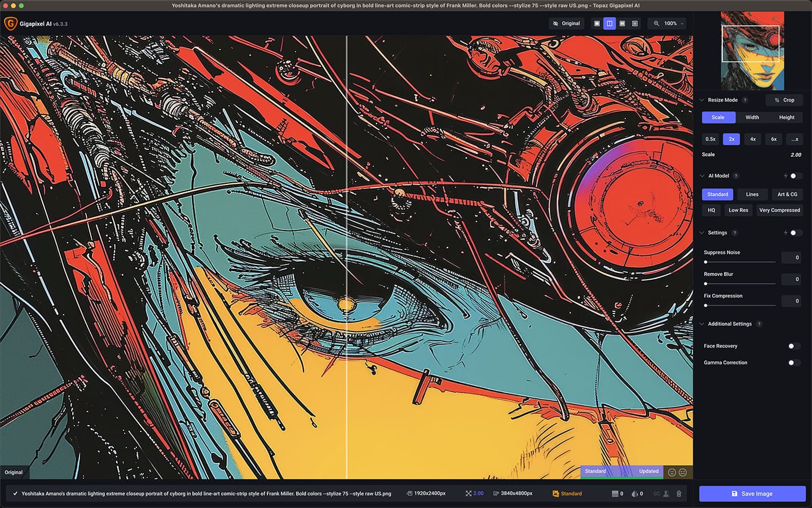Select the Low Res model button
This screenshot has height=508, width=812.
(738, 210)
